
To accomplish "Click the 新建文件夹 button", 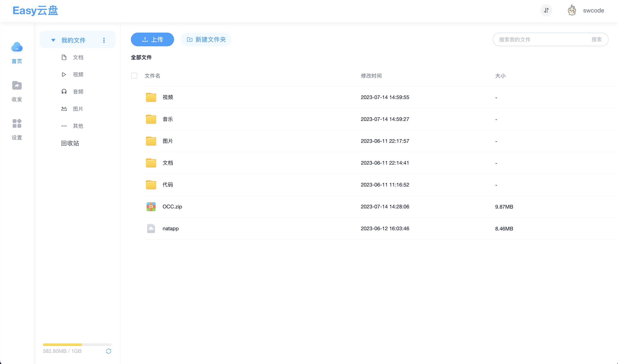I will tap(206, 39).
